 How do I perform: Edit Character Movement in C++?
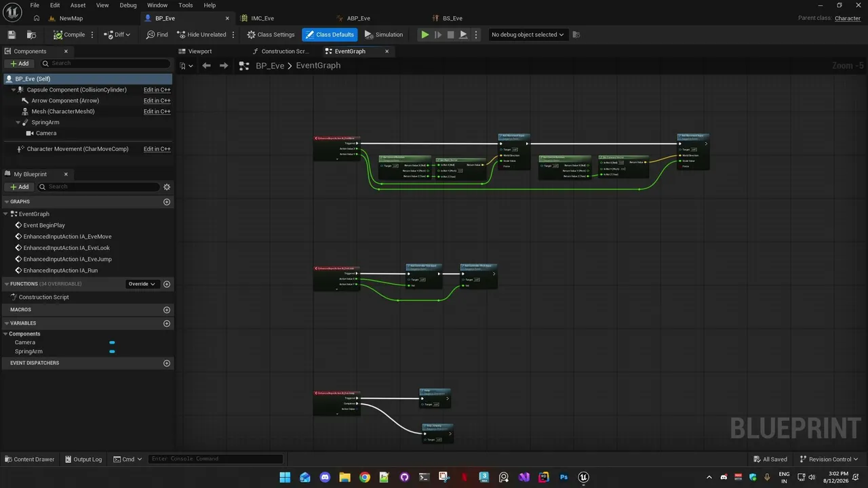tap(157, 149)
